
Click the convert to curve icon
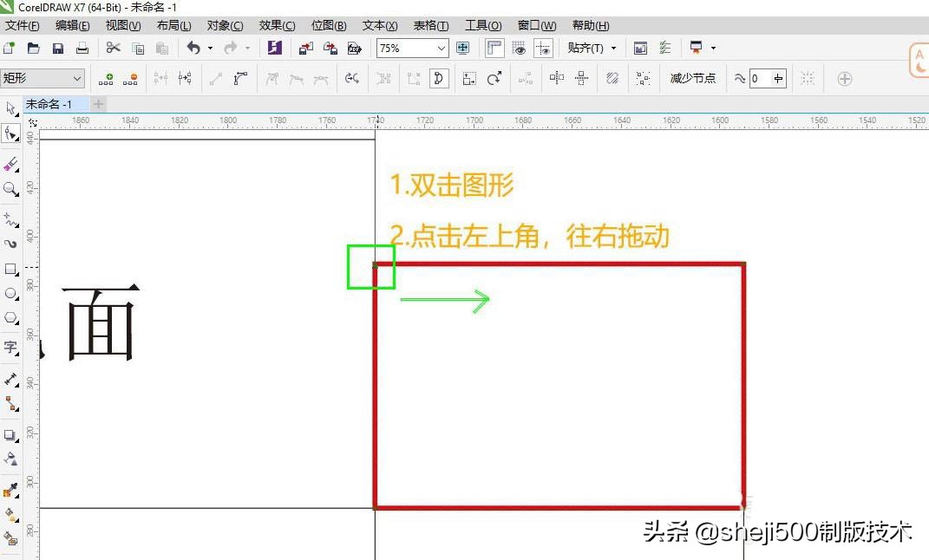click(240, 78)
